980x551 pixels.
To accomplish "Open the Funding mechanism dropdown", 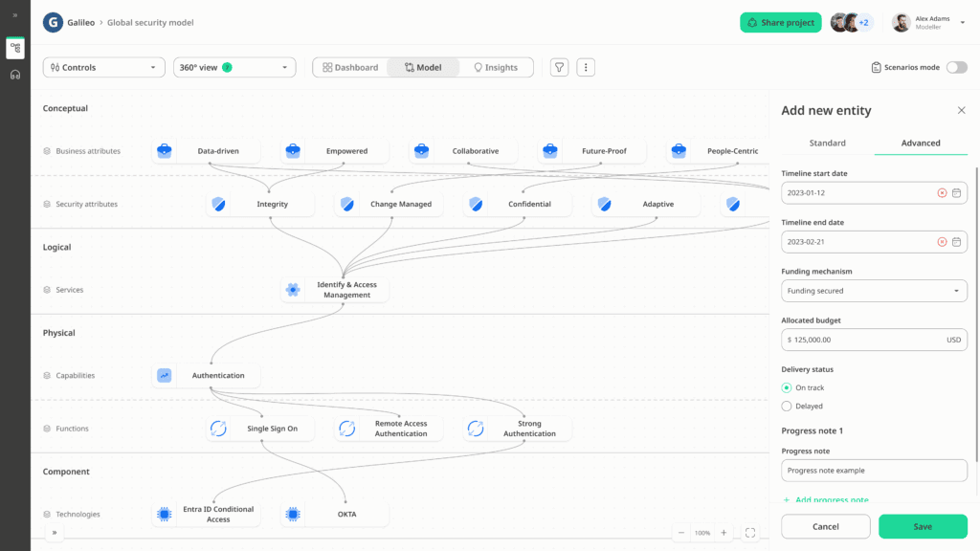I will click(x=874, y=291).
